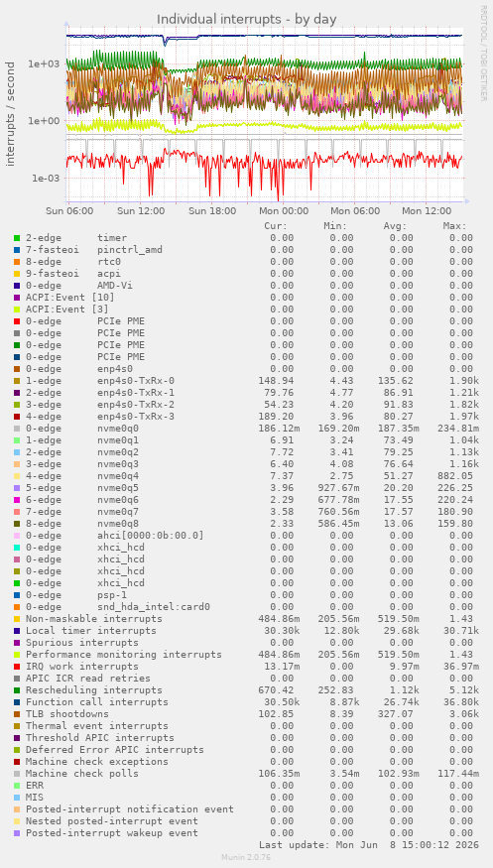This screenshot has width=493, height=868.
Task: Click the max value 882.05 for nvme0q4
Action: [x=455, y=476]
